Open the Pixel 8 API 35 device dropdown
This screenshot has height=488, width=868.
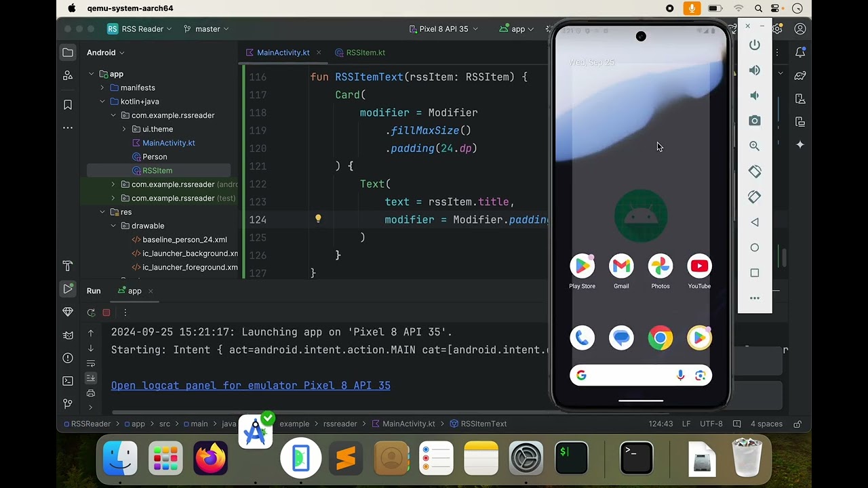pyautogui.click(x=443, y=29)
